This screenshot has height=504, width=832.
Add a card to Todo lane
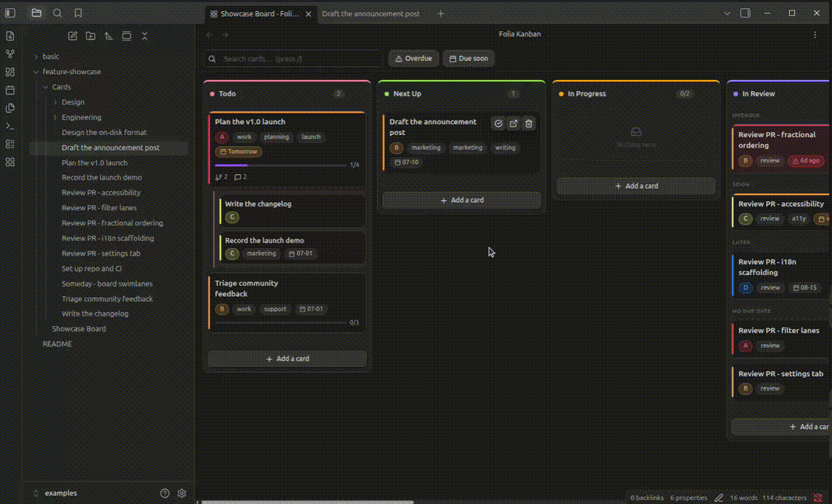287,358
